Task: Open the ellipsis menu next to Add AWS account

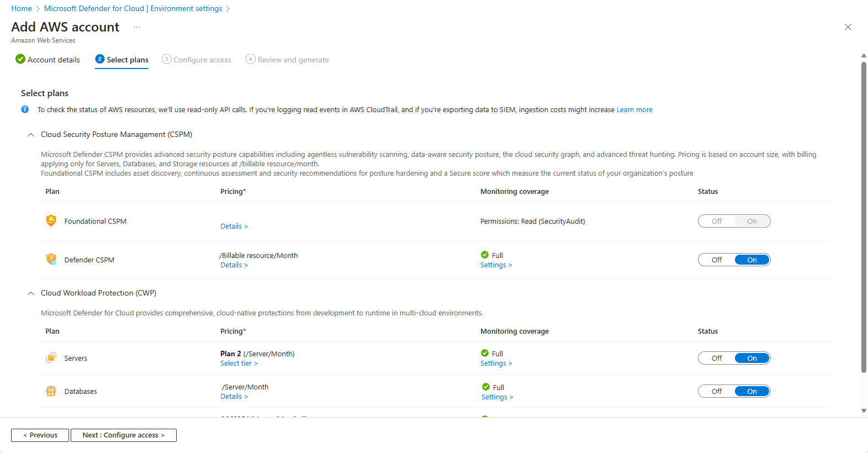Action: tap(137, 27)
